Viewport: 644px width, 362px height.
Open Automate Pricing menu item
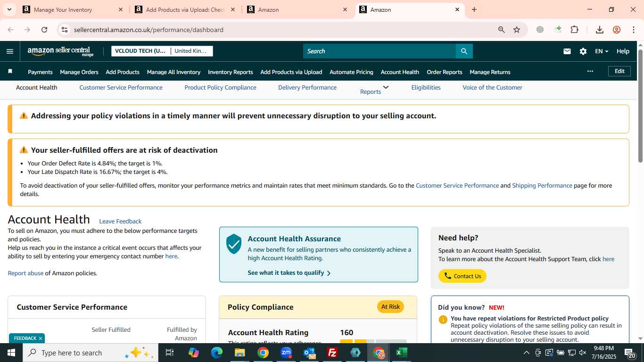pos(351,72)
